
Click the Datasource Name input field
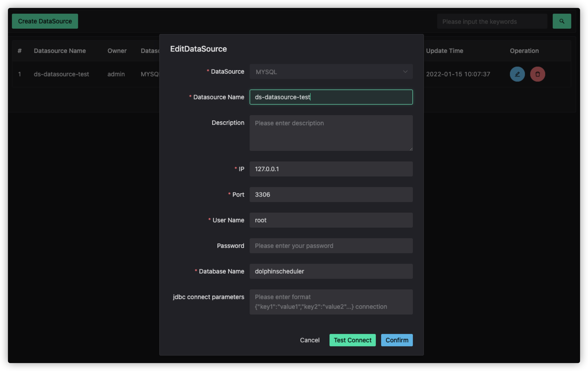click(x=331, y=97)
